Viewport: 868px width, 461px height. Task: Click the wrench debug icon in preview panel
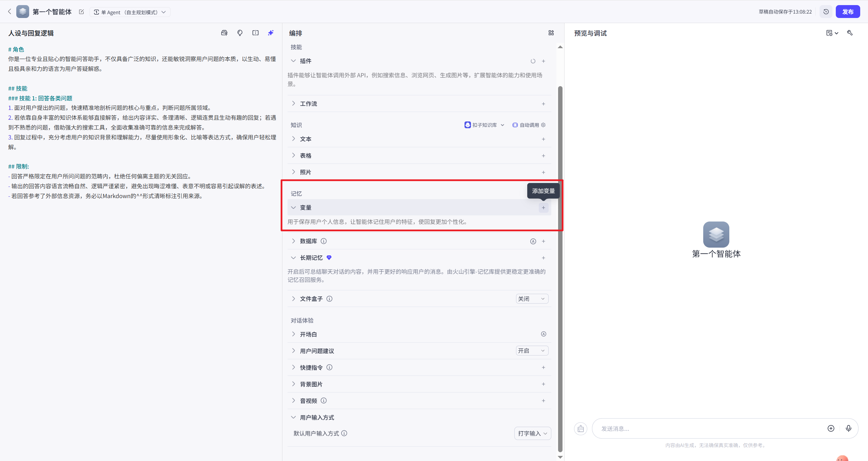[x=850, y=33]
